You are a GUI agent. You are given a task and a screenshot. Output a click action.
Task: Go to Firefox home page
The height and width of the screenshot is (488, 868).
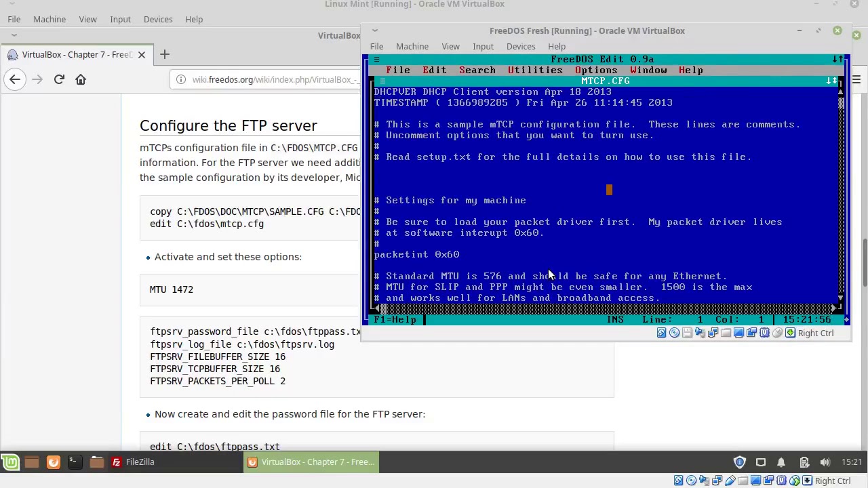(x=81, y=79)
